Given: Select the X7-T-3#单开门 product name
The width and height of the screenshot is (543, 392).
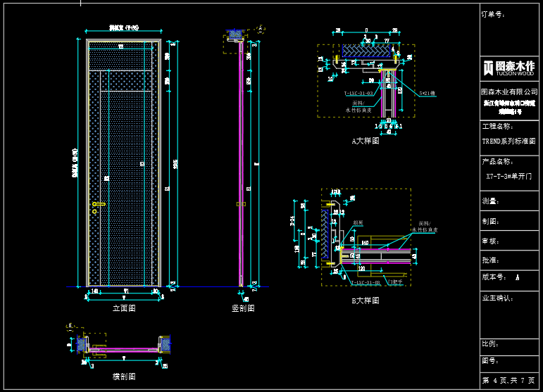Looking at the screenshot, I should (x=510, y=177).
